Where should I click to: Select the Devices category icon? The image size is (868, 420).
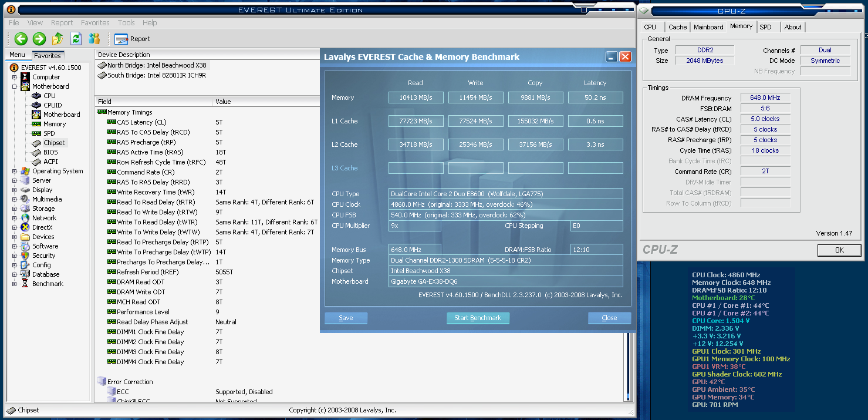[x=25, y=237]
